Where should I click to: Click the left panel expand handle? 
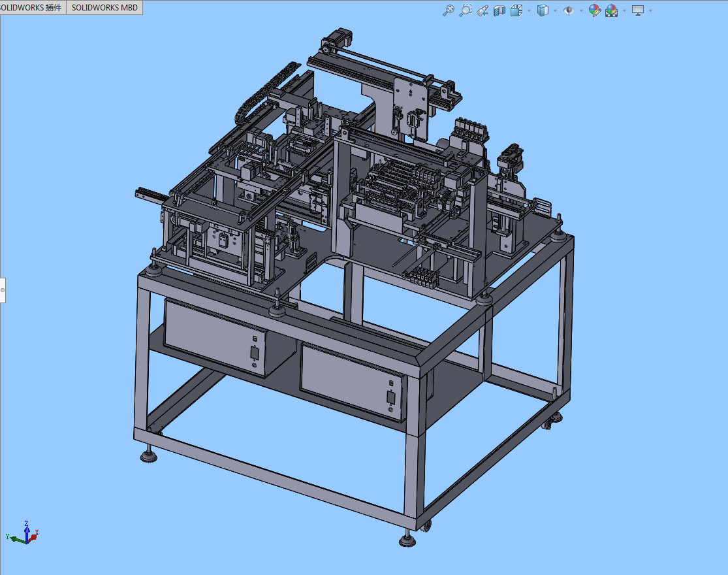click(x=3, y=290)
